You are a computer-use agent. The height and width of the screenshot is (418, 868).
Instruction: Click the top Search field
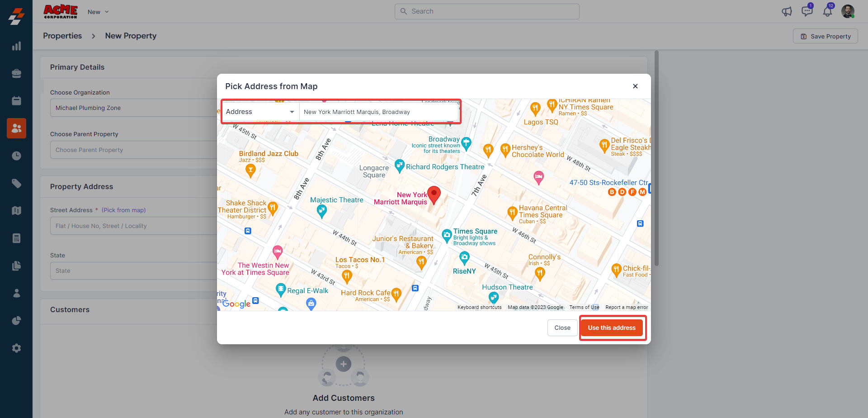(x=487, y=11)
